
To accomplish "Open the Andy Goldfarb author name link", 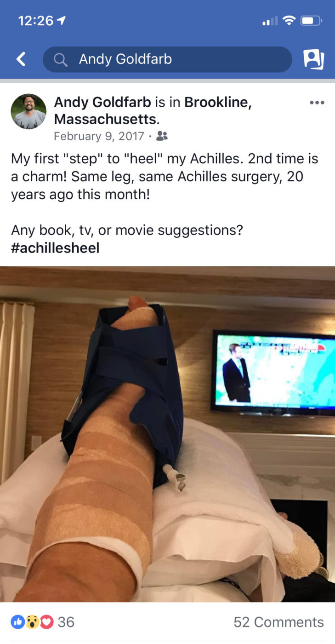I will click(x=102, y=102).
